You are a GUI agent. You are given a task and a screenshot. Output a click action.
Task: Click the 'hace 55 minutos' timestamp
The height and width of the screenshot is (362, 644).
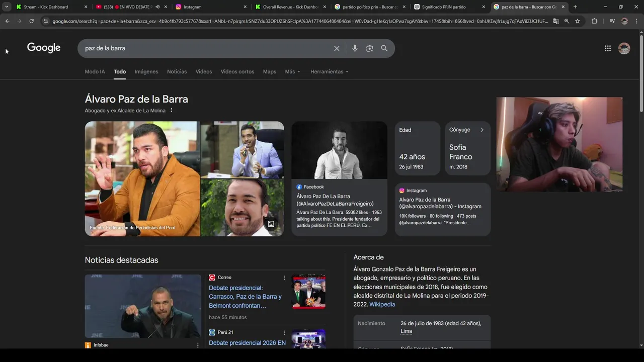click(x=228, y=317)
